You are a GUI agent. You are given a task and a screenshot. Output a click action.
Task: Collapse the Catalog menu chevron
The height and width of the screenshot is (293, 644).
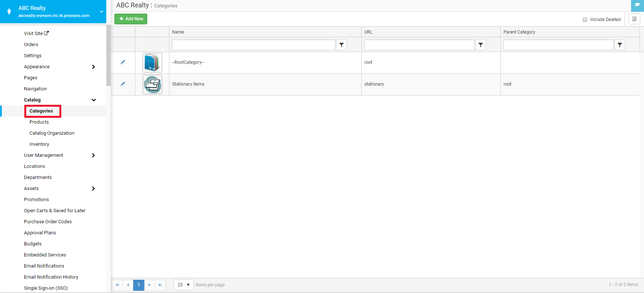(x=94, y=100)
